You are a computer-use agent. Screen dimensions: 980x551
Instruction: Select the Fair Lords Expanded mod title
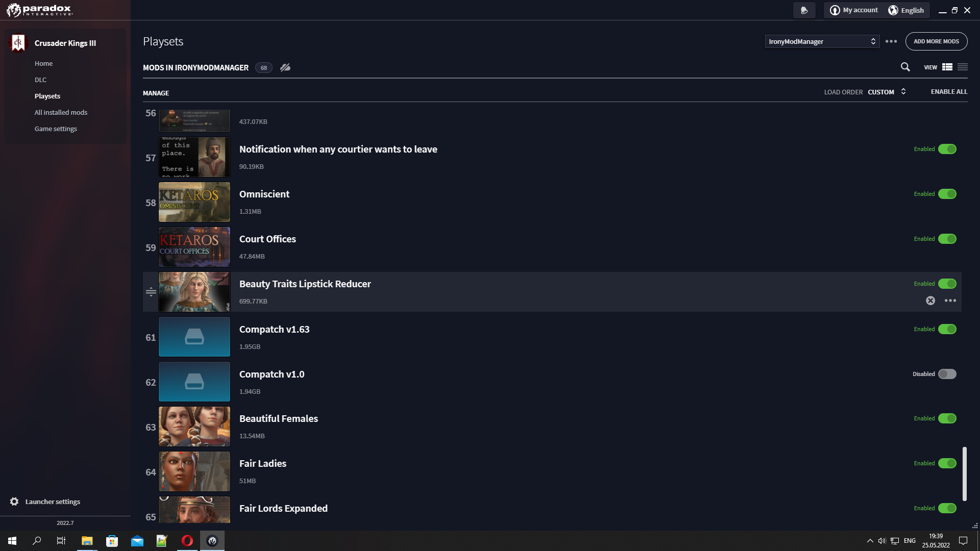pyautogui.click(x=284, y=508)
